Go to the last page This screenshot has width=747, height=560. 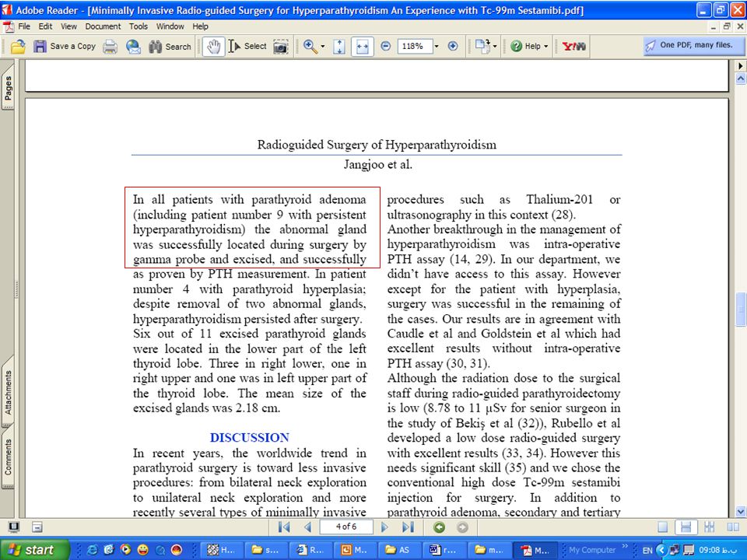coord(408,527)
